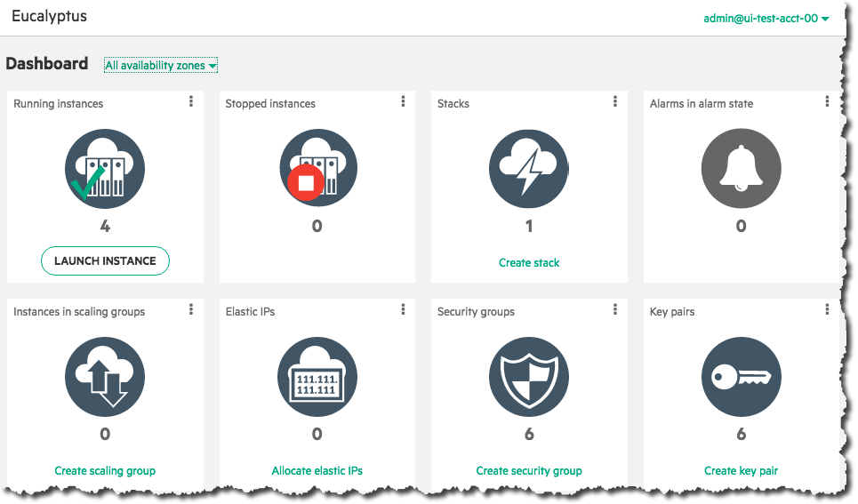858x504 pixels.
Task: Open Elastic IPs tile three-dot menu
Action: click(x=403, y=309)
